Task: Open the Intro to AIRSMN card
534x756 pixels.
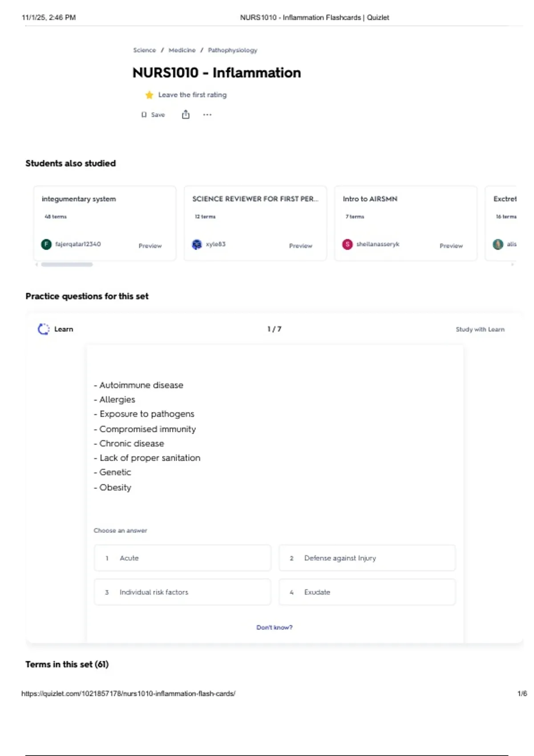Action: (x=405, y=223)
